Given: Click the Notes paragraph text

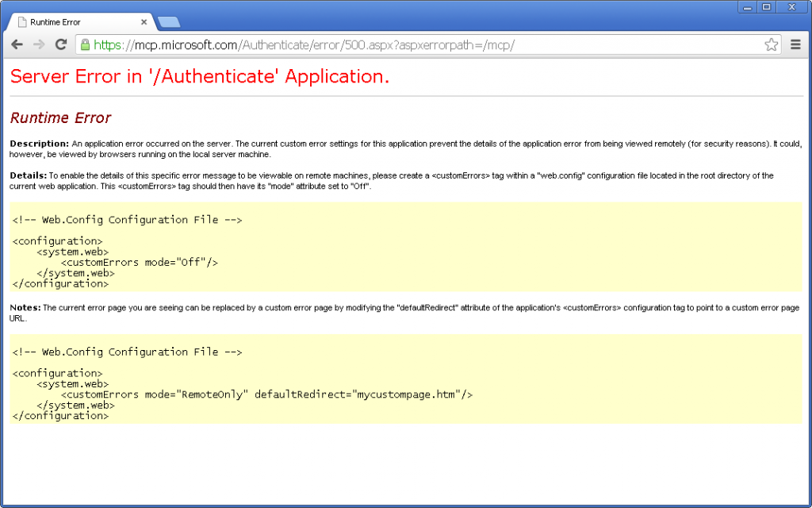Looking at the screenshot, I should click(x=396, y=312).
